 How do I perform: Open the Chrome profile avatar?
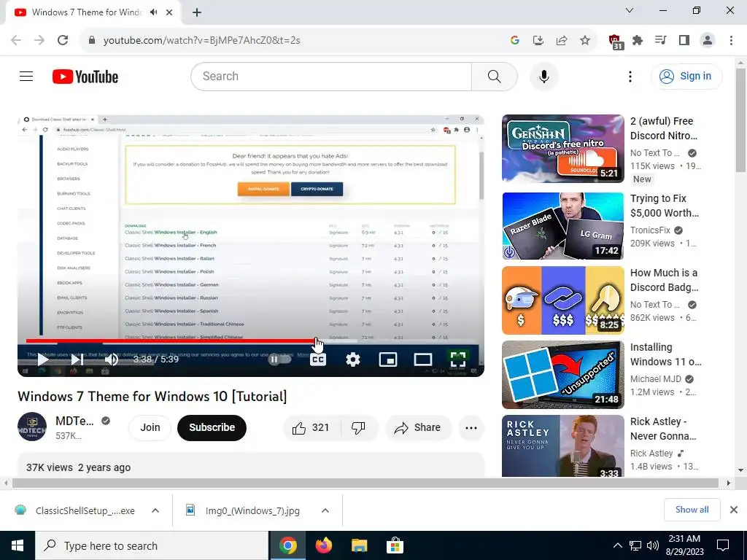(x=708, y=41)
